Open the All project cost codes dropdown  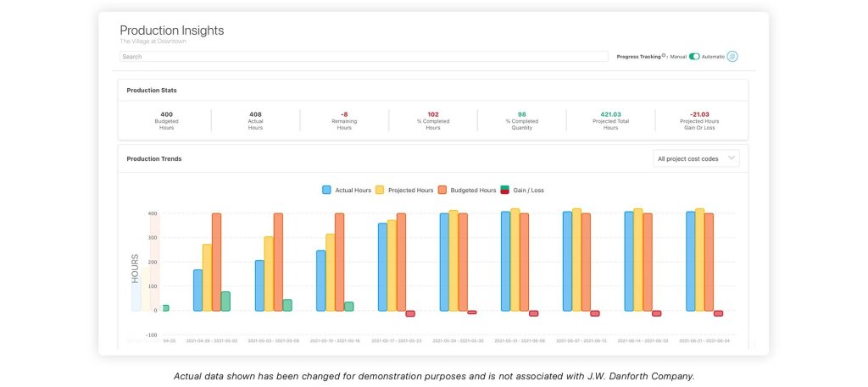pyautogui.click(x=697, y=158)
